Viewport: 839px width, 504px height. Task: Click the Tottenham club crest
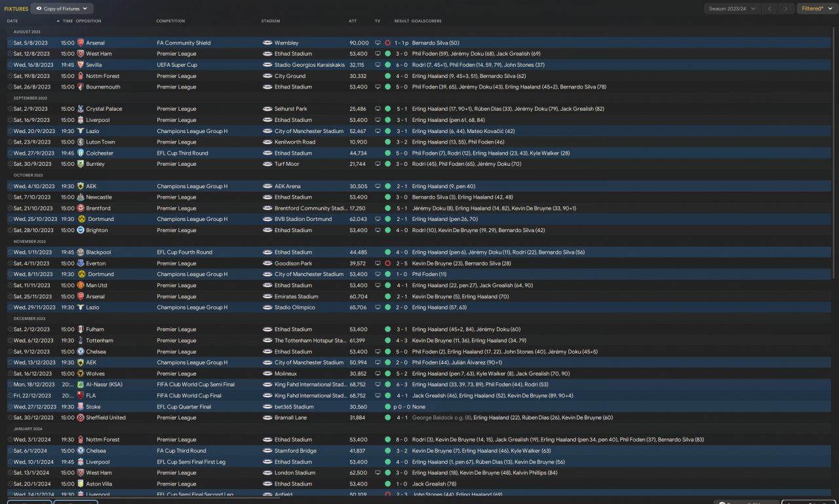coord(80,341)
